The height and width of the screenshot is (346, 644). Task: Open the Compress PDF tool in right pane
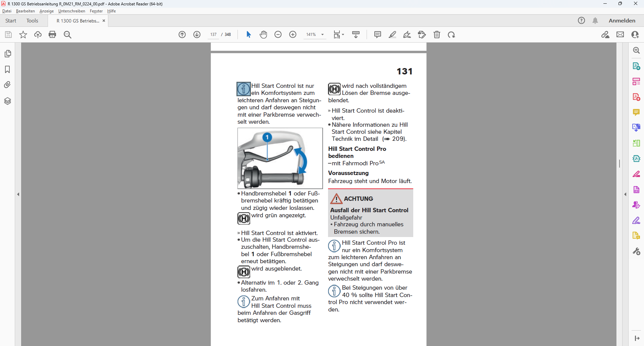tap(636, 159)
